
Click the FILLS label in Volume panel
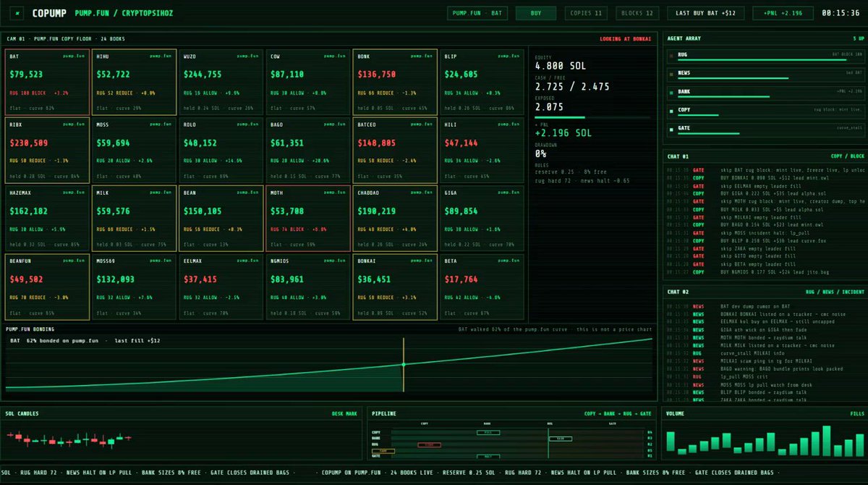(856, 414)
